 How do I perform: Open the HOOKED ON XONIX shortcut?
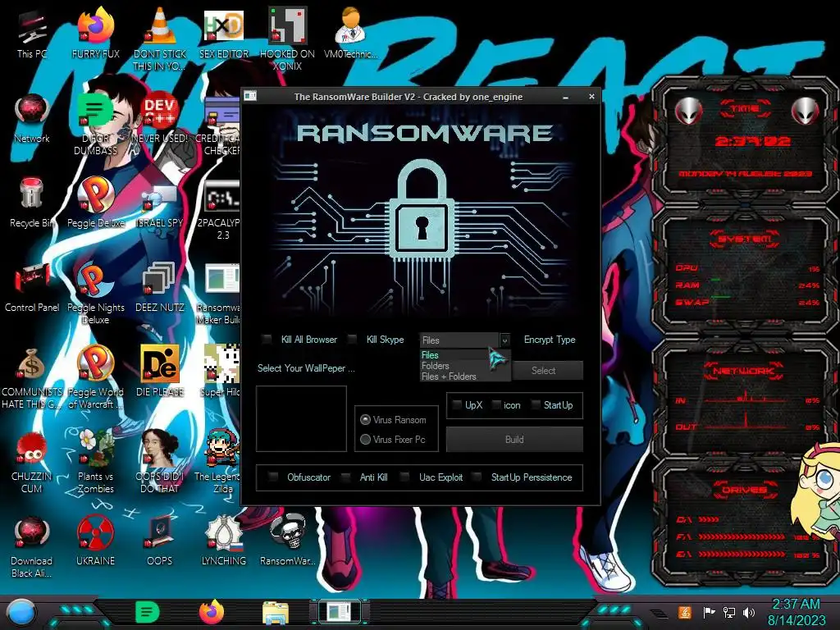(x=287, y=39)
